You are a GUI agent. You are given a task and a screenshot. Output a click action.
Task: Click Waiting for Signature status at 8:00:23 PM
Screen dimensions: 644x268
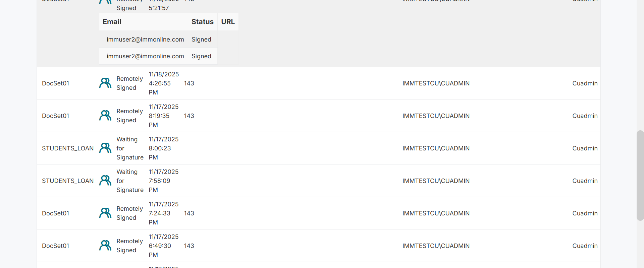point(129,148)
